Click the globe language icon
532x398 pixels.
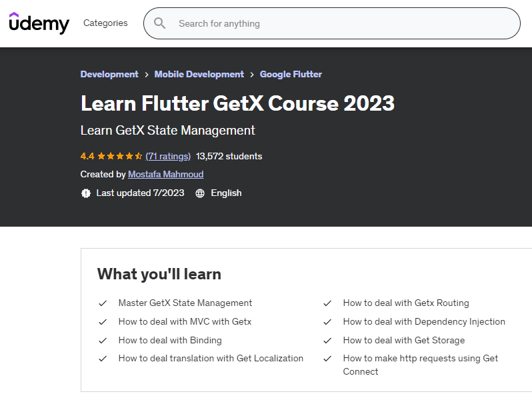[x=200, y=193]
